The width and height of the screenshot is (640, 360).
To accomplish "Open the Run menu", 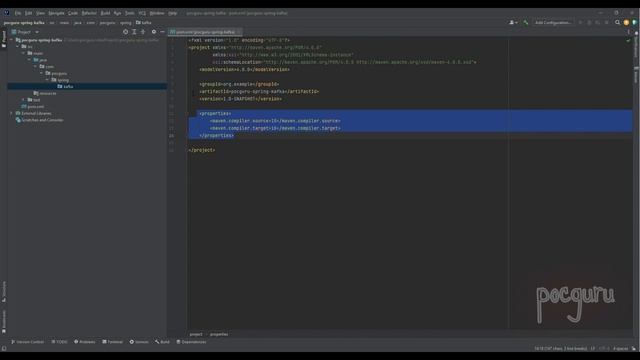I will [118, 13].
